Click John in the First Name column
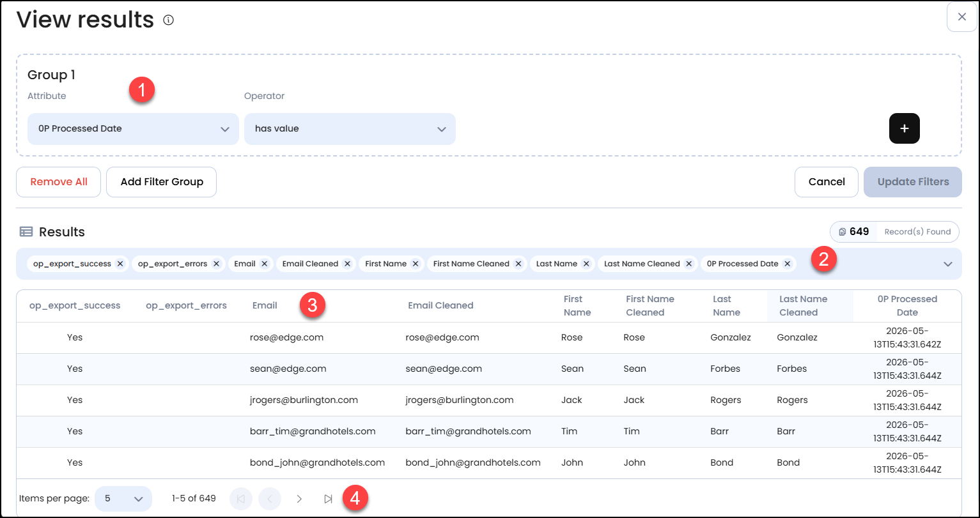 [572, 462]
